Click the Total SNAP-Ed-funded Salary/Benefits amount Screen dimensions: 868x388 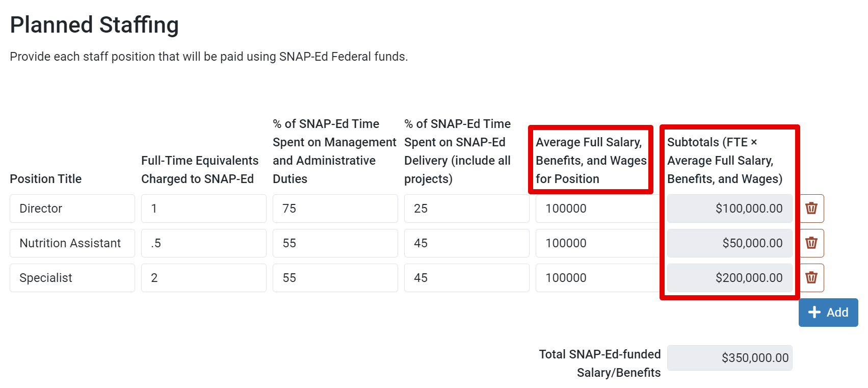(729, 357)
